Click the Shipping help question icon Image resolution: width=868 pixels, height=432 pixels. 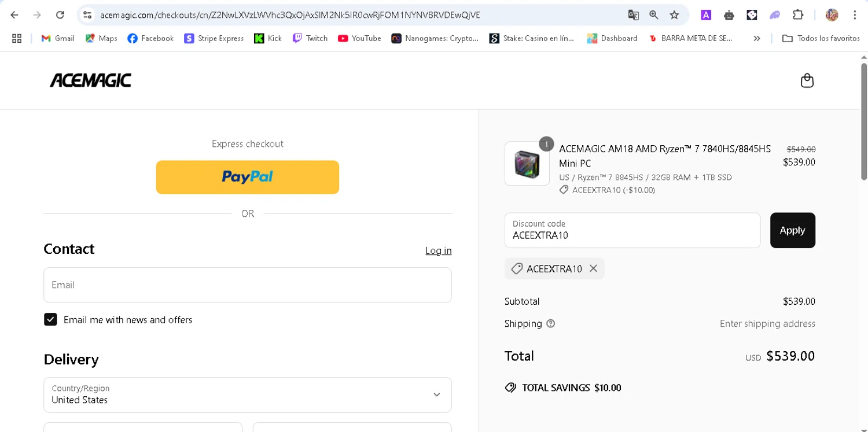[551, 324]
